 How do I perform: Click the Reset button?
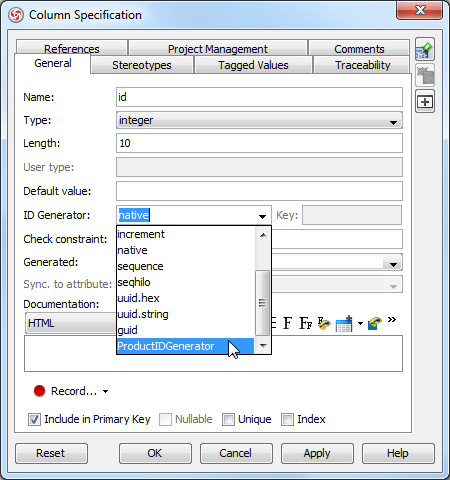[x=51, y=453]
